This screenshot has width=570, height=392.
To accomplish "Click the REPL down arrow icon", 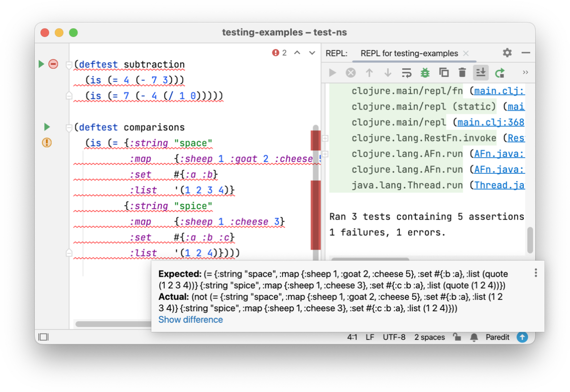I will pyautogui.click(x=388, y=73).
